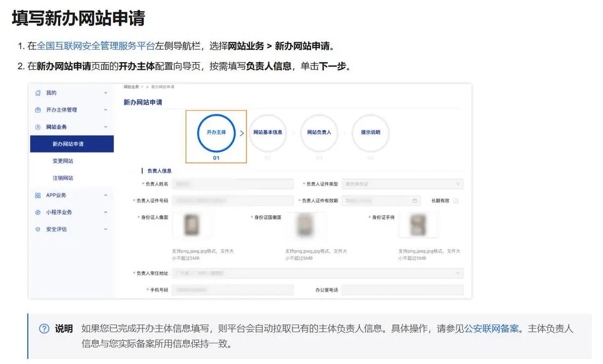Image resolution: width=603 pixels, height=364 pixels.
Task: Click the 新办网站申请 breadcrumb text
Action: click(162, 87)
